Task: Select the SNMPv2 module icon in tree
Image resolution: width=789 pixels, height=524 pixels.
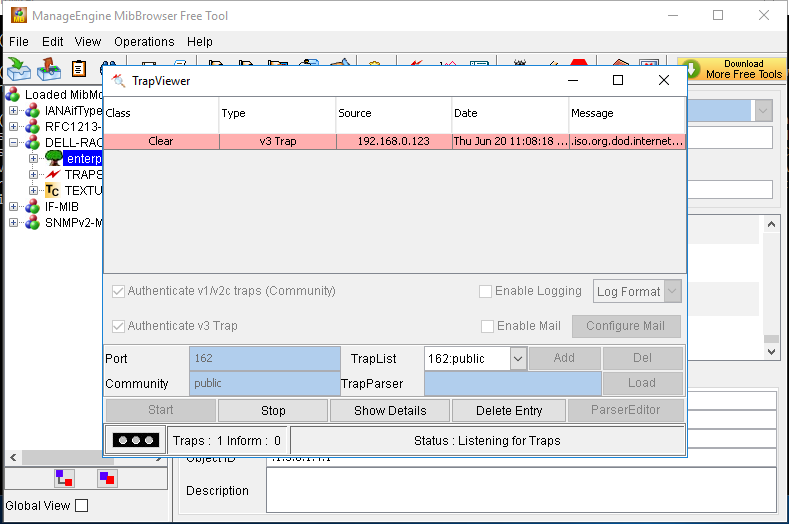Action: pos(33,222)
